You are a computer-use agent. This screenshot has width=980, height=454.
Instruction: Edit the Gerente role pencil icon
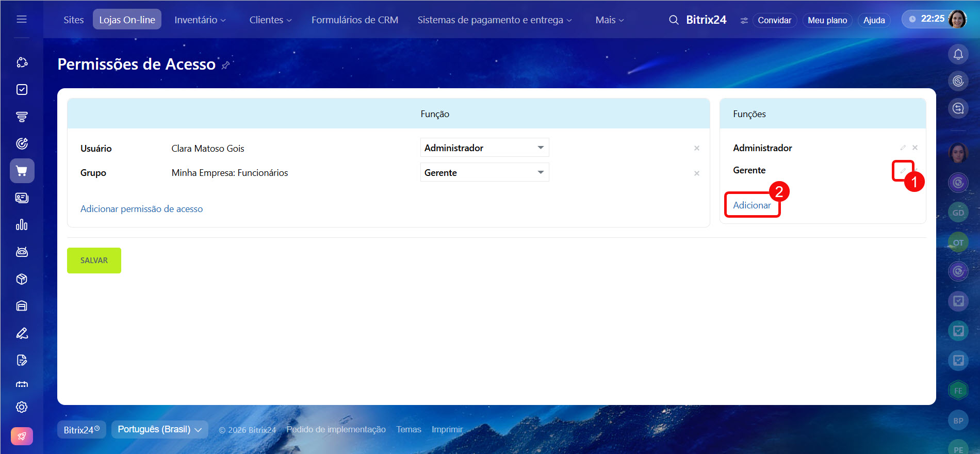point(903,171)
